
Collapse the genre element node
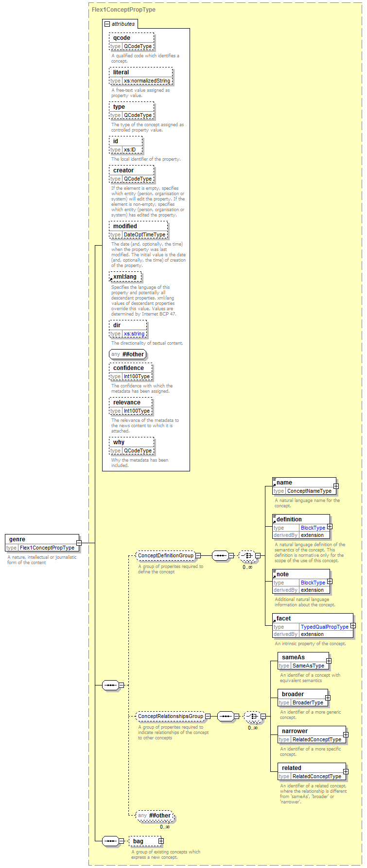pyautogui.click(x=79, y=543)
